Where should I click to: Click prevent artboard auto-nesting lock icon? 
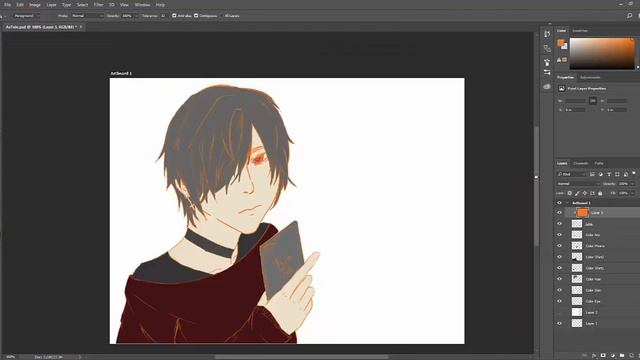point(592,193)
